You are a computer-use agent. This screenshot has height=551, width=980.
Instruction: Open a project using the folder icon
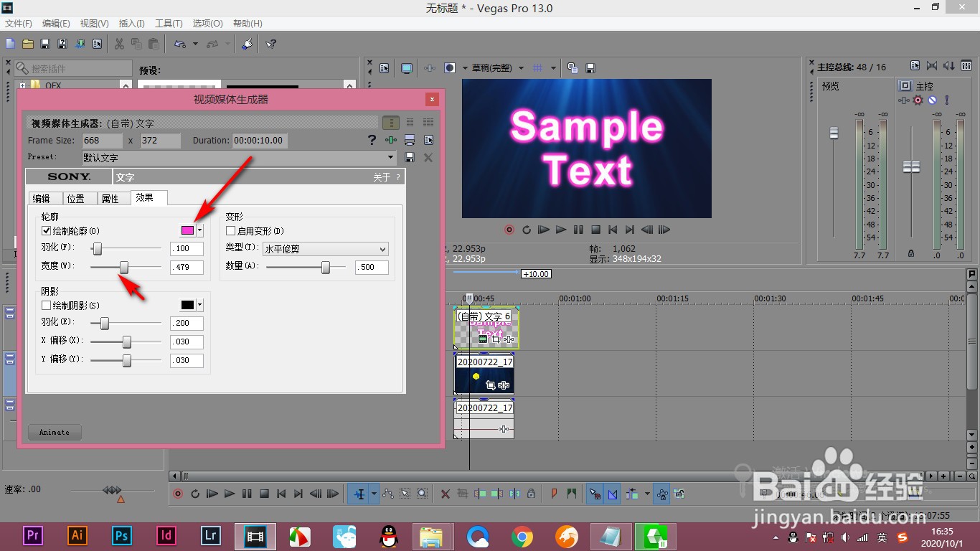point(28,44)
